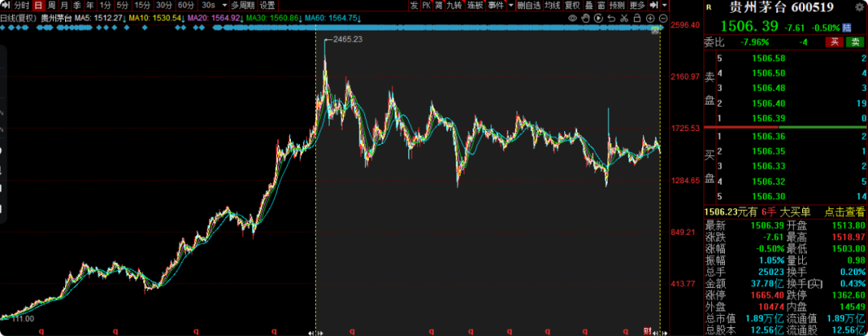Click the red 买 buy button
Viewport: 868px width, 336px height.
[833, 42]
